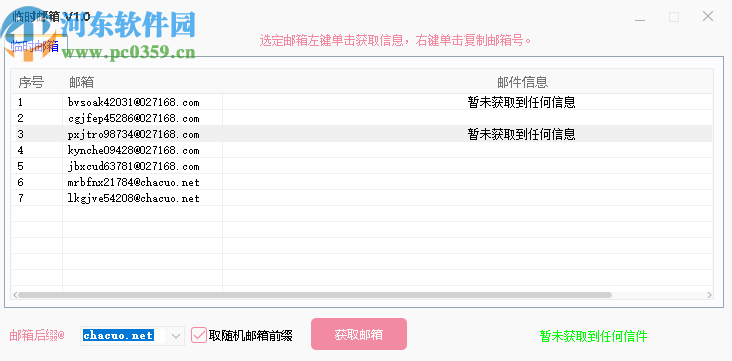This screenshot has height=361, width=732.
Task: Select mailbox bvsoak42031@027168.com
Action: point(134,102)
